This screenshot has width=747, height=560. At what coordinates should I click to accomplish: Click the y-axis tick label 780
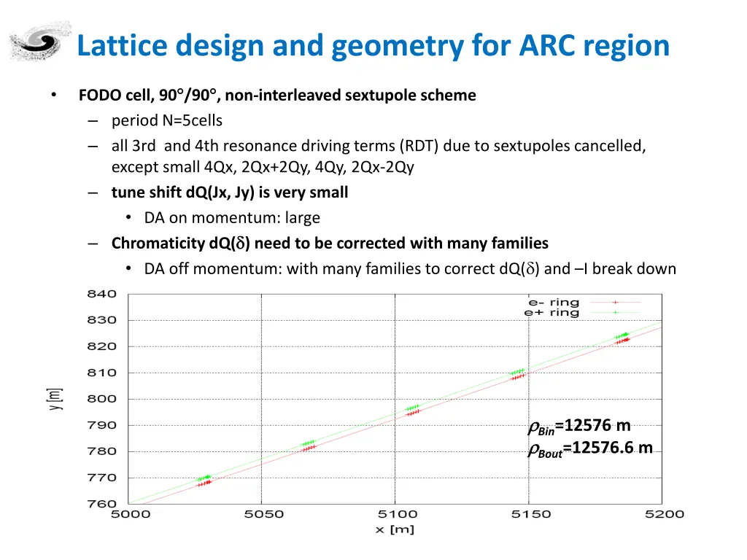click(x=102, y=451)
